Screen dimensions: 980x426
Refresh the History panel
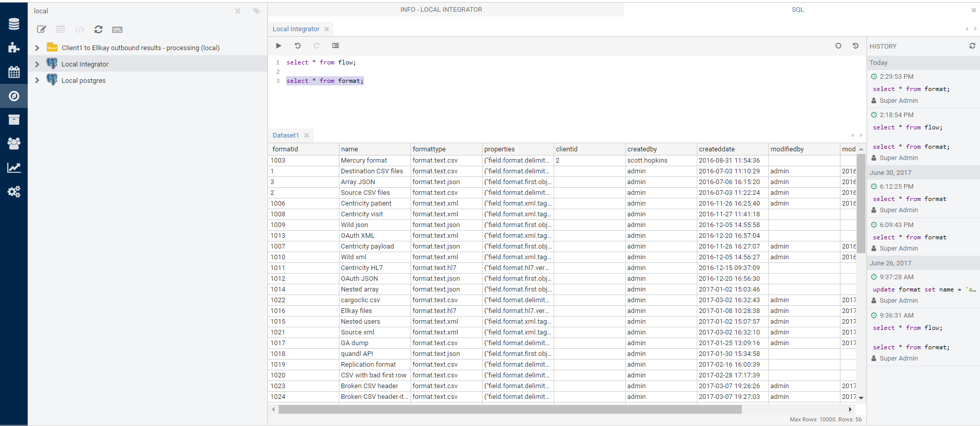coord(972,46)
